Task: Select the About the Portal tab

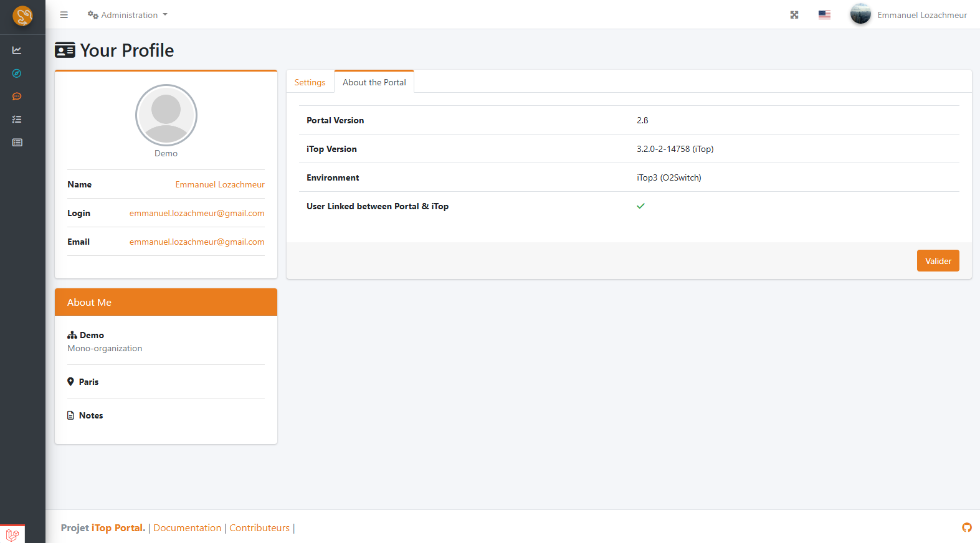Action: [374, 82]
